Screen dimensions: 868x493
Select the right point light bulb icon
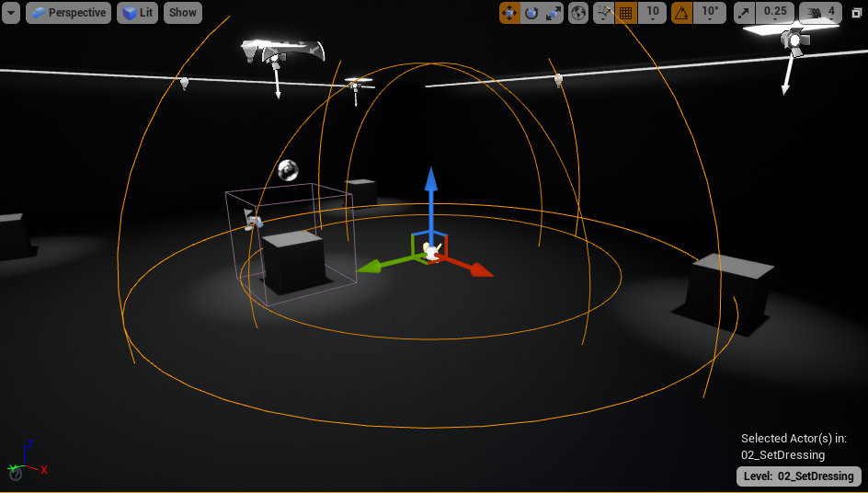click(x=558, y=80)
